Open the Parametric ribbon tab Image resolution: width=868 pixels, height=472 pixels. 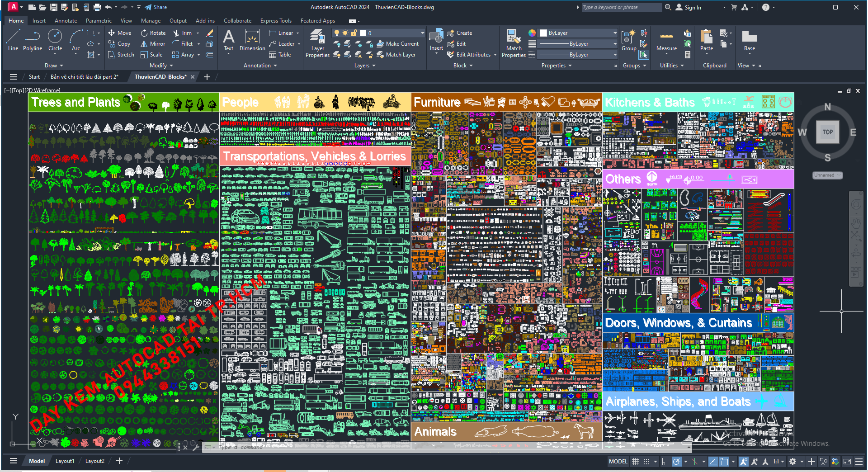pyautogui.click(x=99, y=21)
